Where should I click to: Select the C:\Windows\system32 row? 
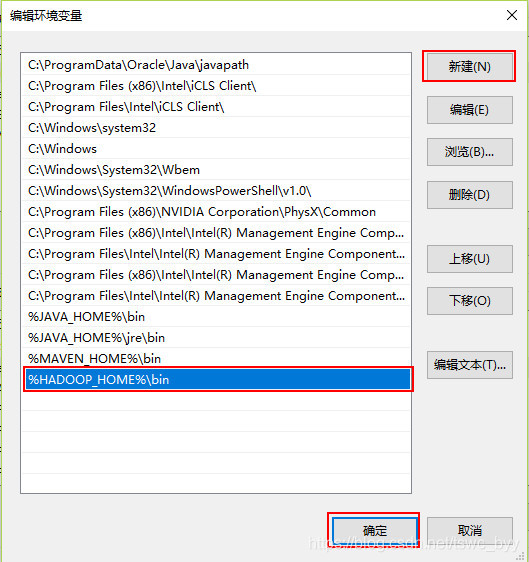tap(216, 128)
